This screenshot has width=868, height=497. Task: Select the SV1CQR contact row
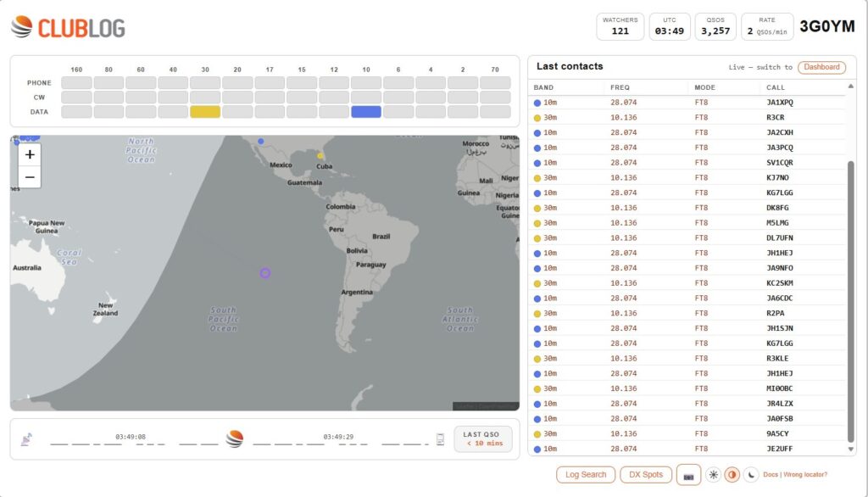[x=687, y=163]
